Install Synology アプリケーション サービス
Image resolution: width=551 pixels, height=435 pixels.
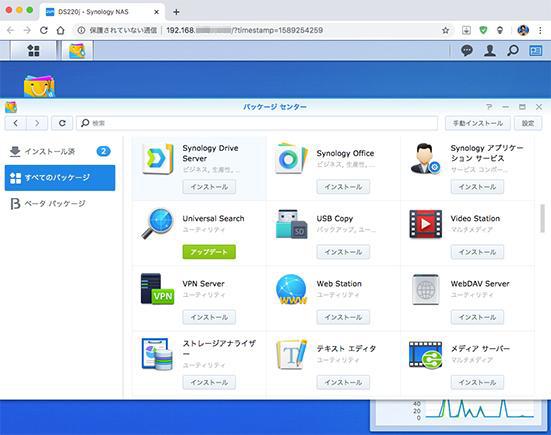477,187
